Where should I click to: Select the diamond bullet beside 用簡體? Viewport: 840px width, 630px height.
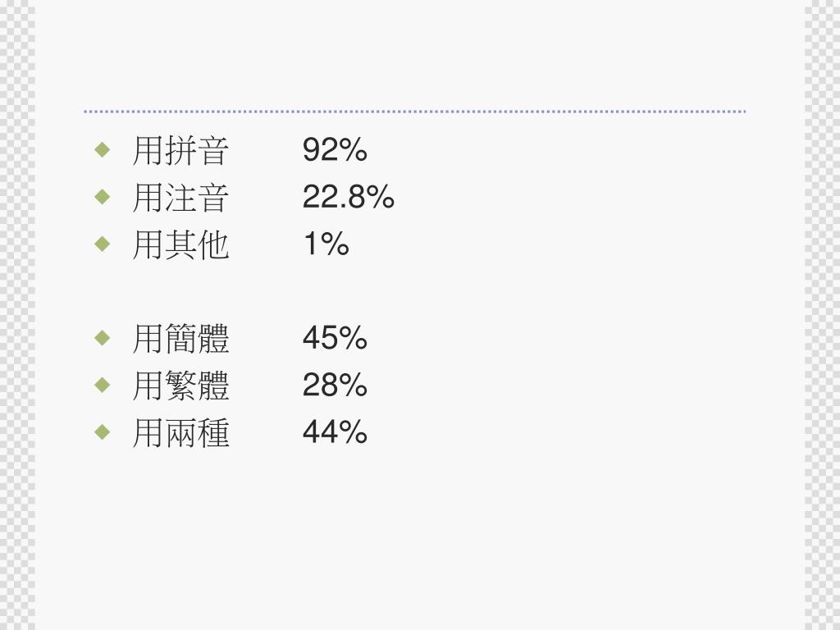tap(102, 337)
